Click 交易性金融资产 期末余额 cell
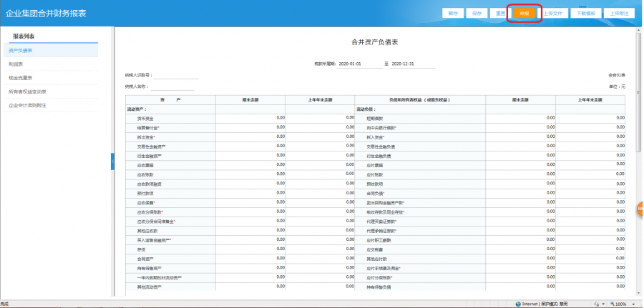The width and height of the screenshot is (644, 308). pos(250,146)
